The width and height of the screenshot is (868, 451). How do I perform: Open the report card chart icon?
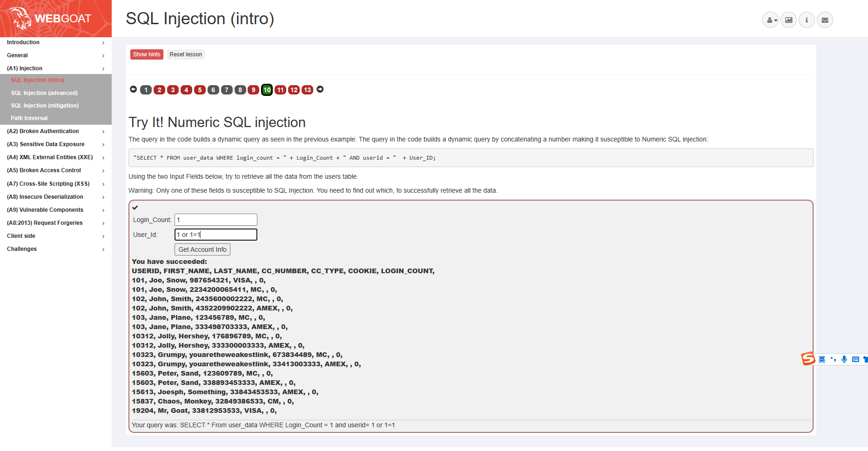[788, 20]
